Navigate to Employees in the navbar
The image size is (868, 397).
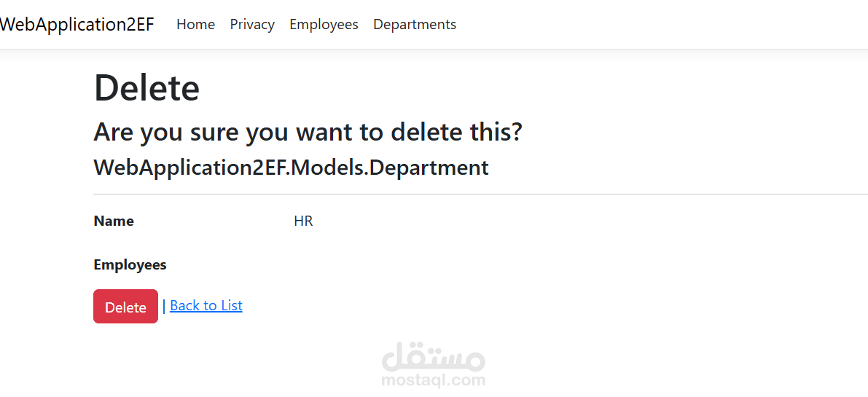[x=324, y=24]
